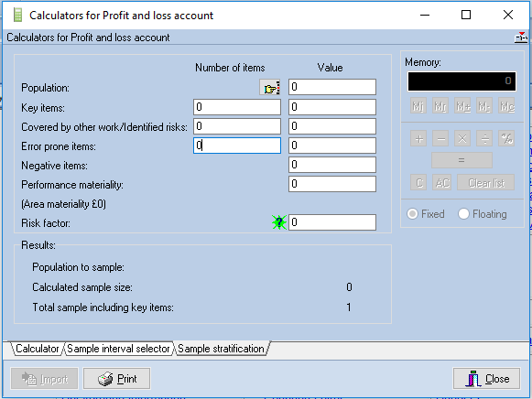Click the Import button
The width and height of the screenshot is (532, 399).
pyautogui.click(x=45, y=379)
